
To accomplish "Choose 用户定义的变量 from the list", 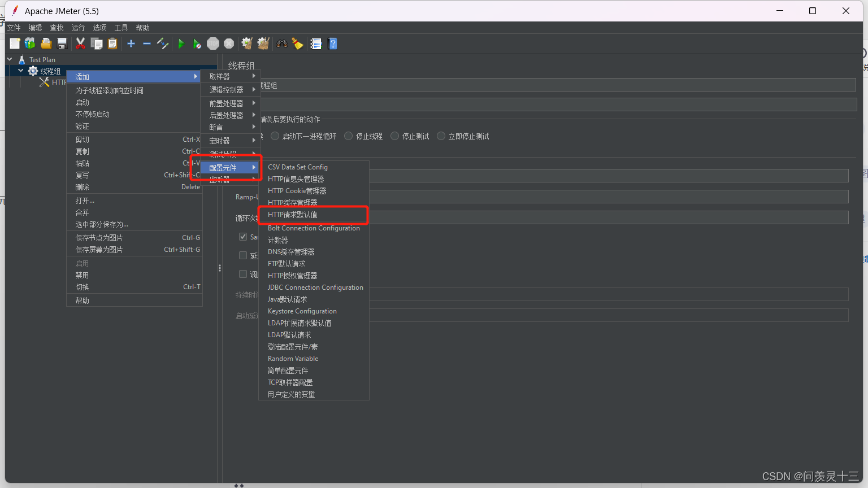I will pos(314,394).
